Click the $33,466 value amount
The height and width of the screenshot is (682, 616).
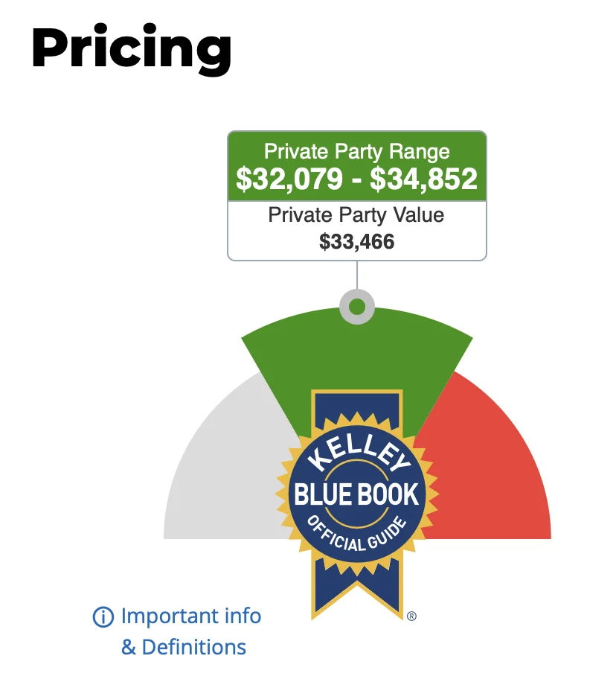click(x=357, y=241)
